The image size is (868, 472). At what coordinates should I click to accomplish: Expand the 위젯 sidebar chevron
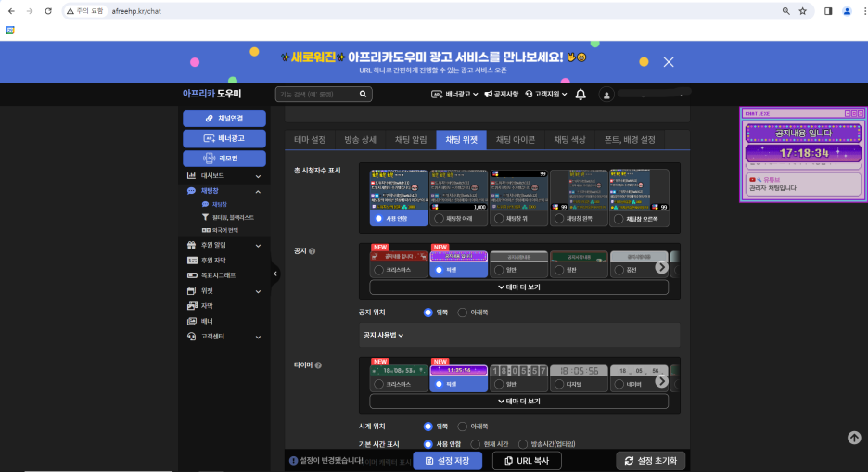[258, 291]
